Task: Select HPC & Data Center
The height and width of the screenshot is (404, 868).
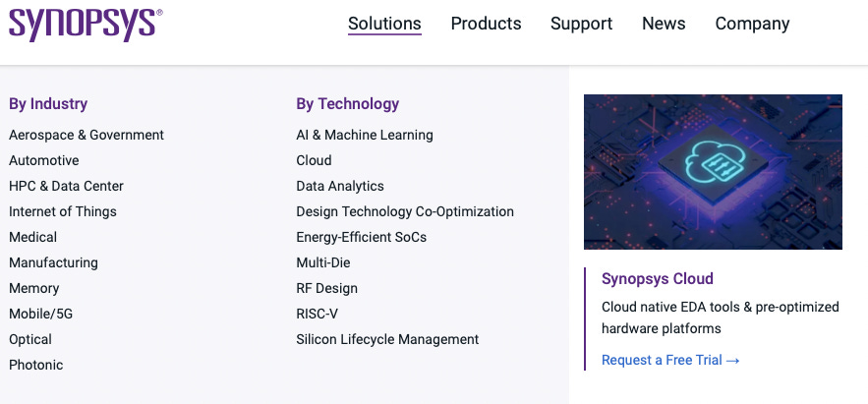Action: click(66, 186)
